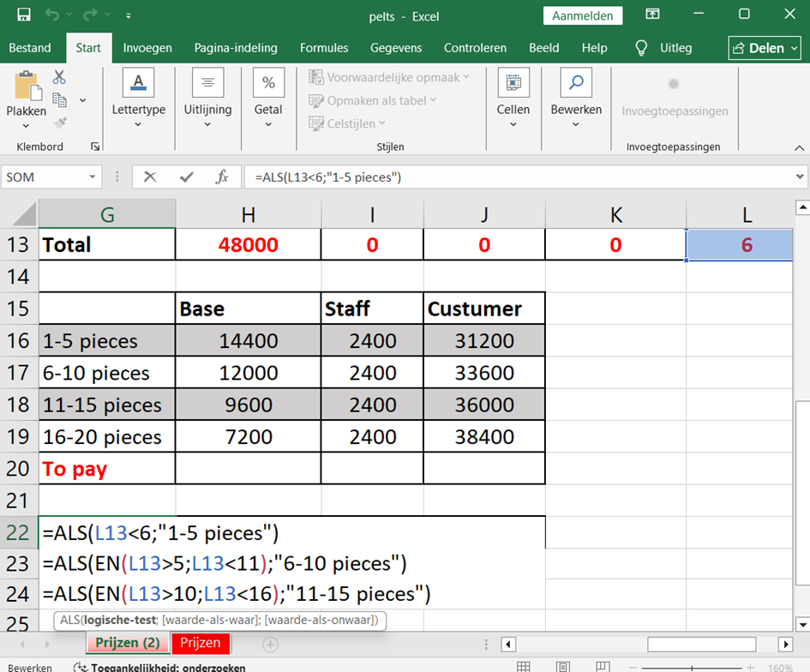Open Insert Function via the fx icon
The width and height of the screenshot is (810, 672).
(x=222, y=177)
